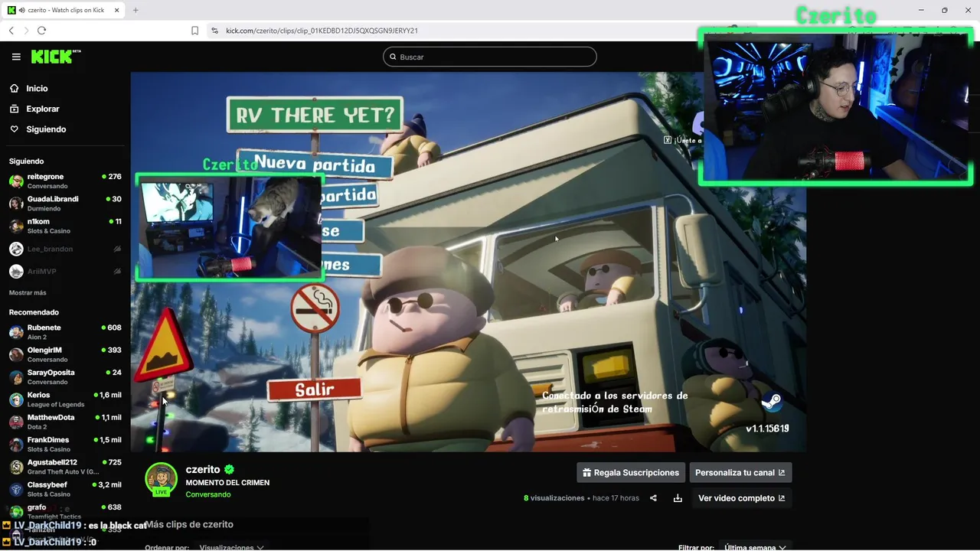Screen dimensions: 980x551
Task: Go to Explorar in sidebar
Action: tap(43, 109)
